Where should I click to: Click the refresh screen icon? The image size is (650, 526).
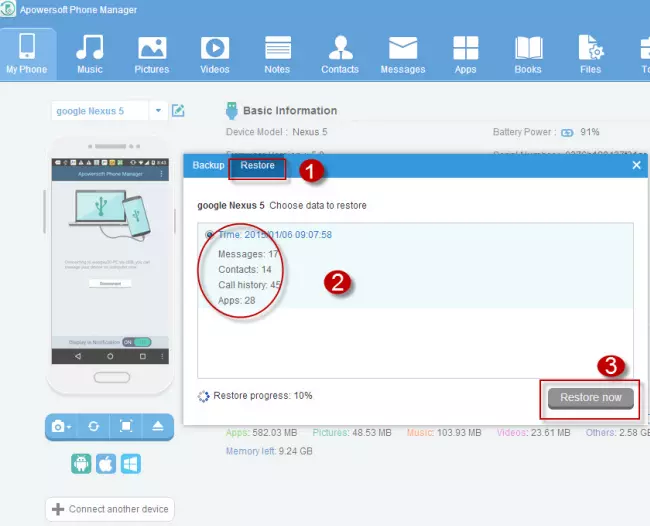[x=94, y=426]
